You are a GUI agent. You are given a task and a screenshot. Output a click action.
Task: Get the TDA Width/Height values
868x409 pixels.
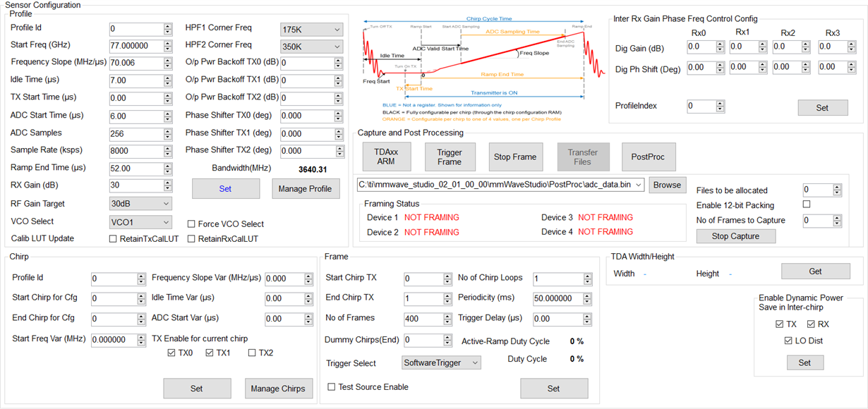(x=815, y=271)
